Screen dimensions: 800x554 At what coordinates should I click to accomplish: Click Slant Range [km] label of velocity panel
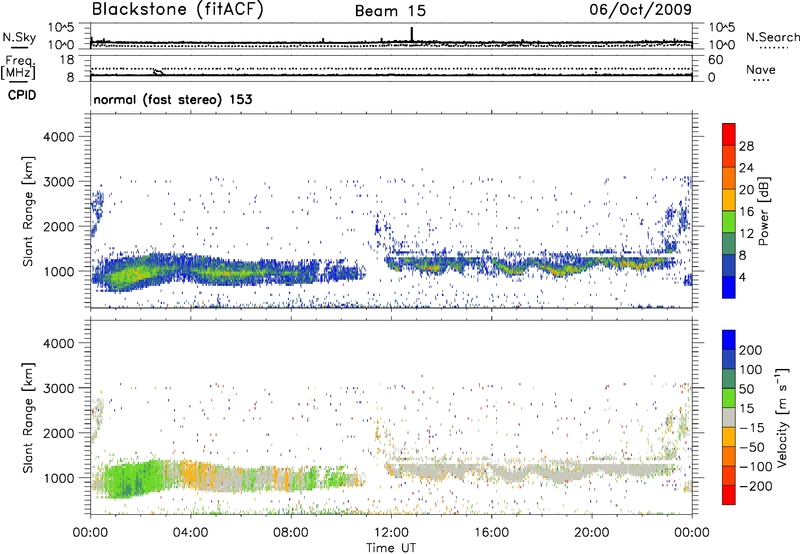tap(29, 418)
